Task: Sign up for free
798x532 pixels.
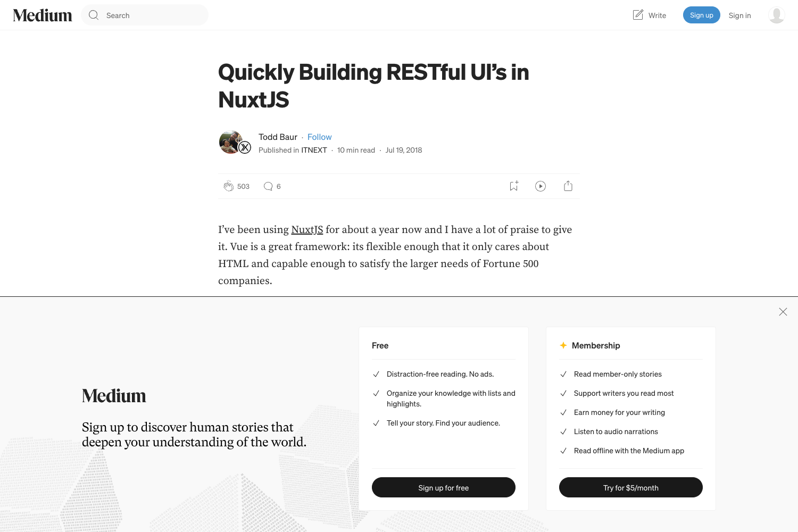Action: [x=443, y=487]
